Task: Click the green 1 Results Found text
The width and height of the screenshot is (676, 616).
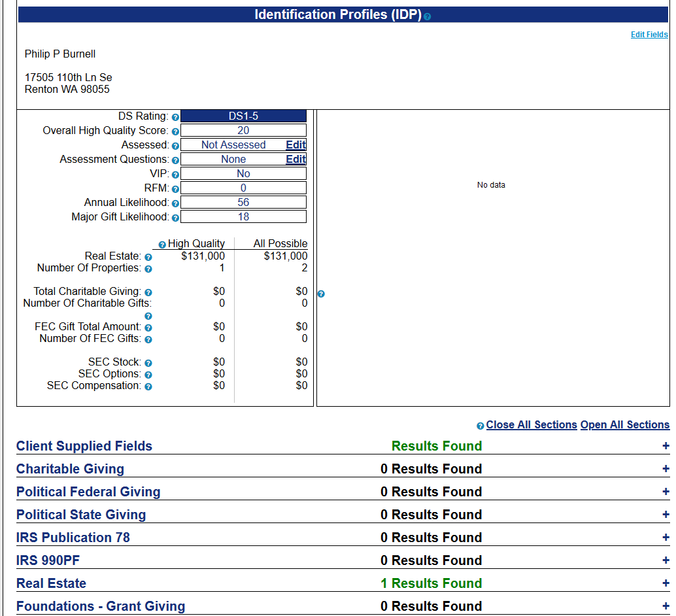Action: pyautogui.click(x=431, y=583)
